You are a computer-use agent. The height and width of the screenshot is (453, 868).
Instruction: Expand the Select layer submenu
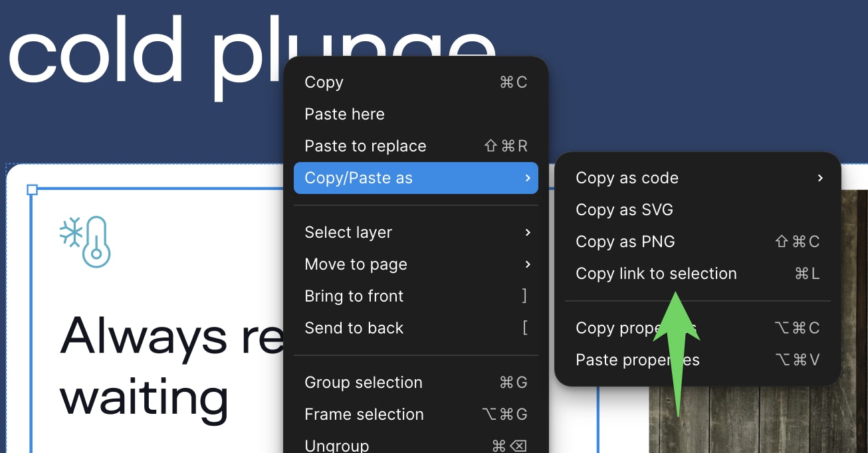coord(348,232)
